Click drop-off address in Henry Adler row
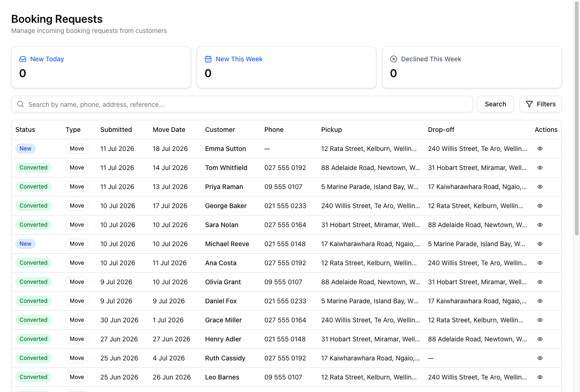 click(x=477, y=339)
